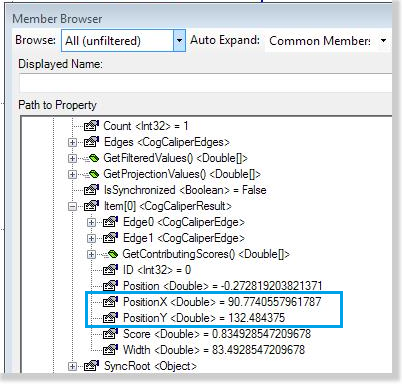The height and width of the screenshot is (388, 402).
Task: Click the property icon beside Edge1
Action: 110,238
